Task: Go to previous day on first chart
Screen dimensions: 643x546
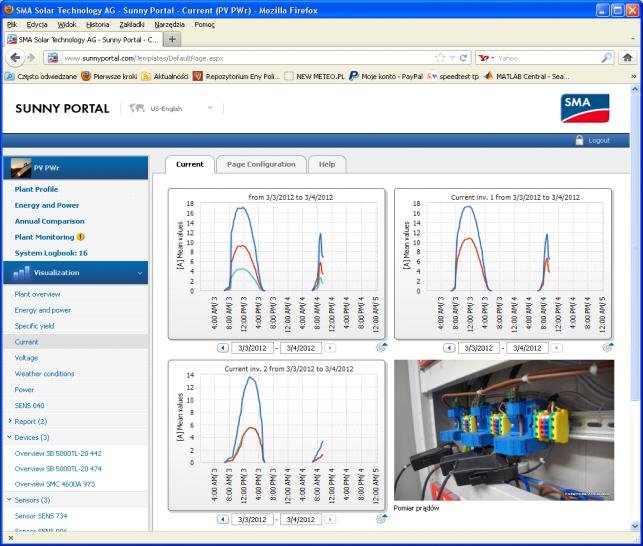Action: [223, 348]
